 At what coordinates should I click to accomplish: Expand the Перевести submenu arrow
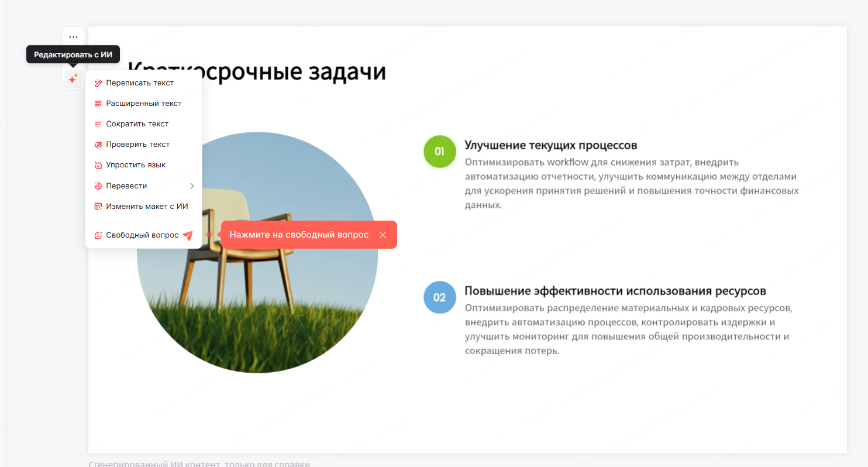[192, 186]
